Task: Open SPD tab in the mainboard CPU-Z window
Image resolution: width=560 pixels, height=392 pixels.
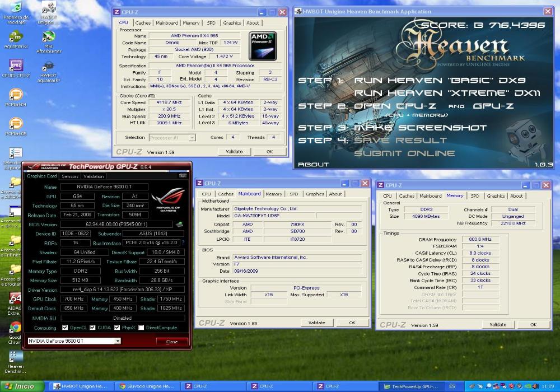Action: coord(294,194)
